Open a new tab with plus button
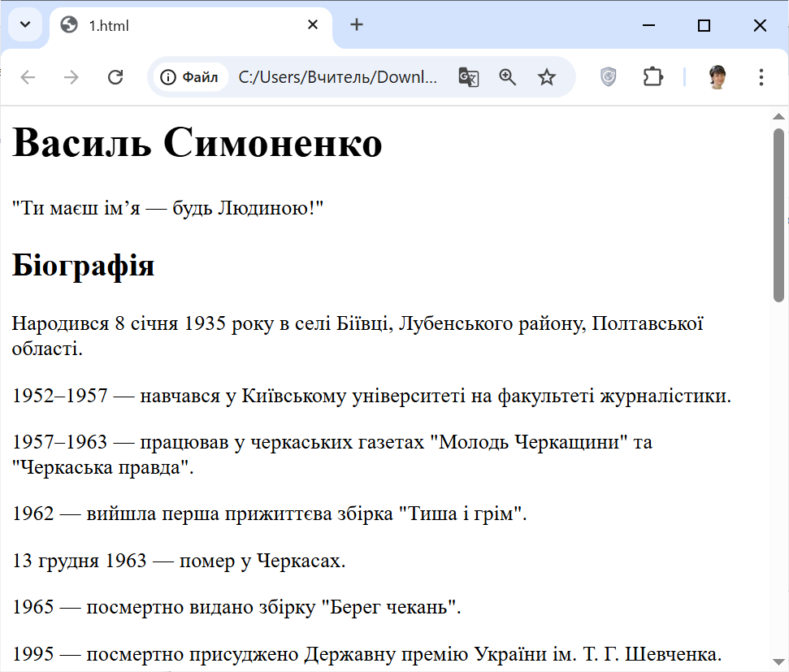This screenshot has width=789, height=672. coord(357,25)
